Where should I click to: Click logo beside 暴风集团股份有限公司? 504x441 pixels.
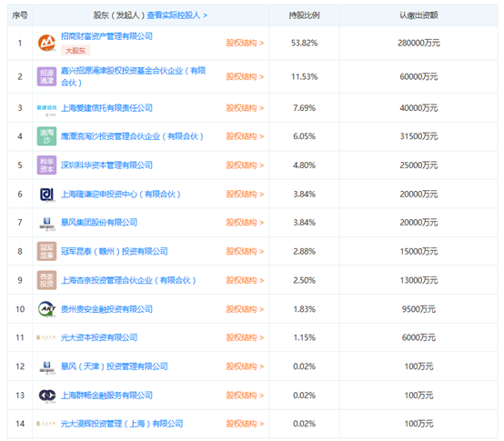coord(47,224)
